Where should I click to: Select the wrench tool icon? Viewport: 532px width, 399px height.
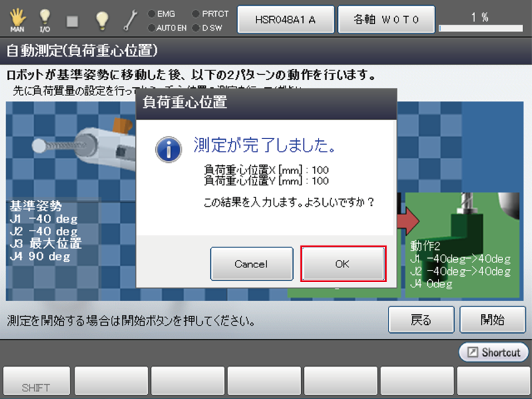130,20
